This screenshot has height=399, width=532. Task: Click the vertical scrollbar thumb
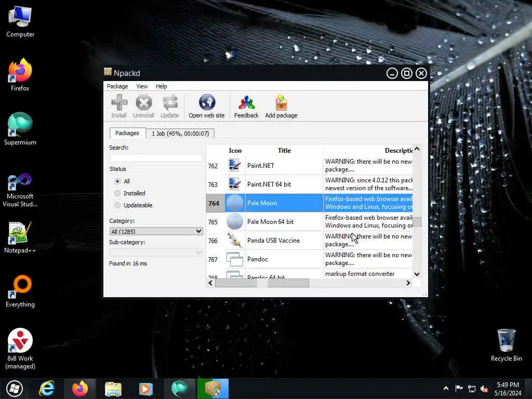(417, 222)
